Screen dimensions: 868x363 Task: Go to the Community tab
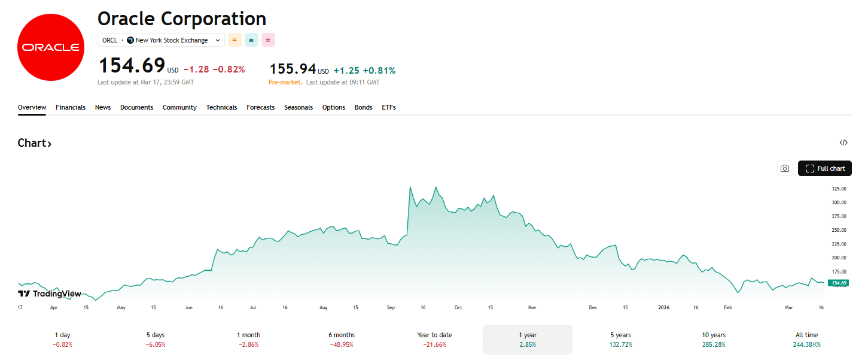(x=179, y=108)
